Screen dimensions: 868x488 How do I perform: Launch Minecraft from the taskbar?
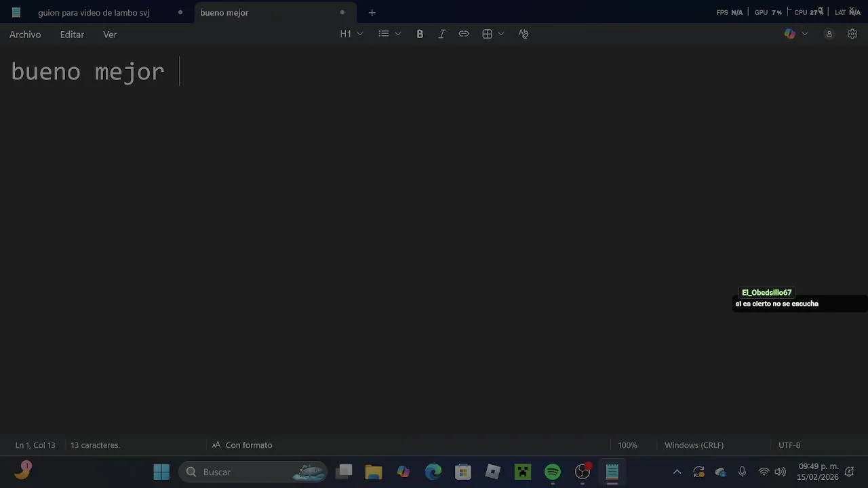click(x=523, y=472)
